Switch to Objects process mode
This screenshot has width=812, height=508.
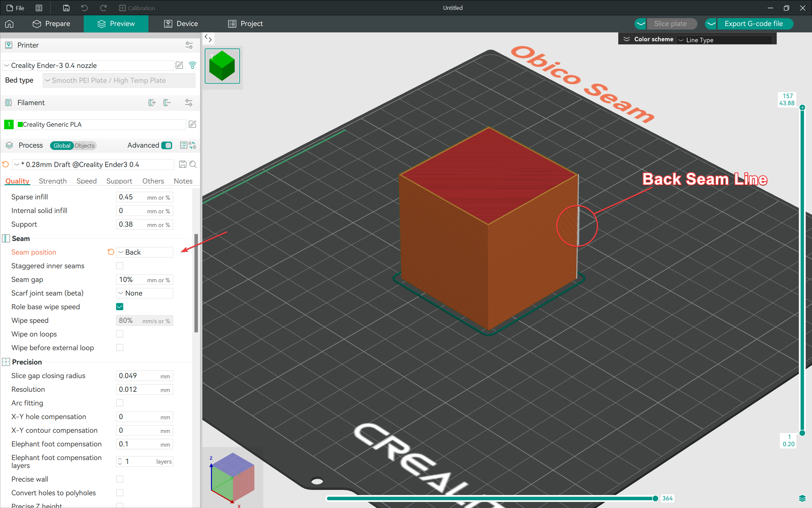click(x=85, y=145)
